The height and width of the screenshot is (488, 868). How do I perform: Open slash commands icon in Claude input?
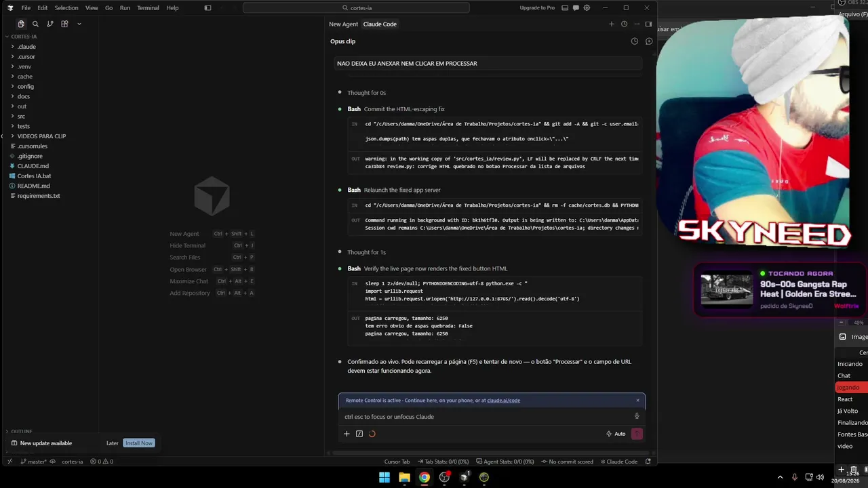pos(359,434)
